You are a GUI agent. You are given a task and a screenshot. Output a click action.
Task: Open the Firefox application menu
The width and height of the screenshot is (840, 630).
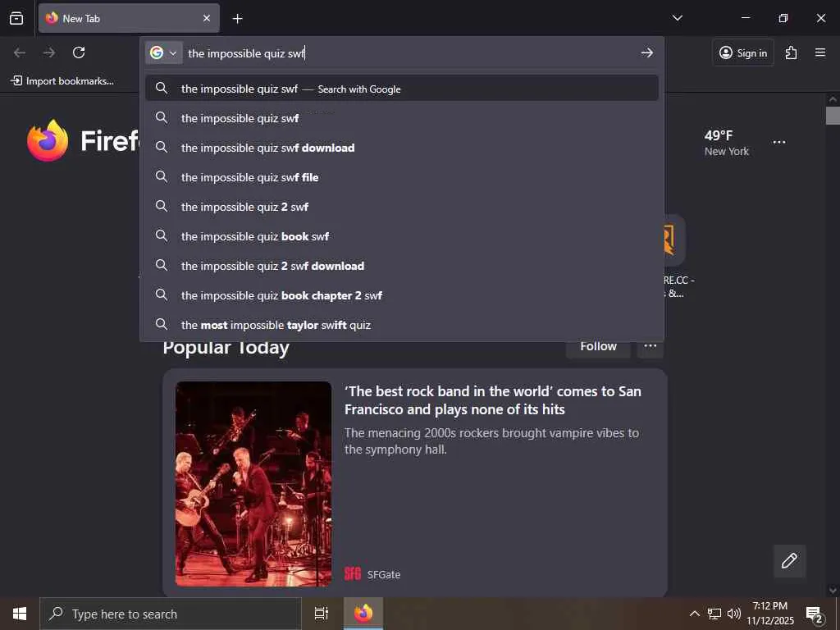820,52
